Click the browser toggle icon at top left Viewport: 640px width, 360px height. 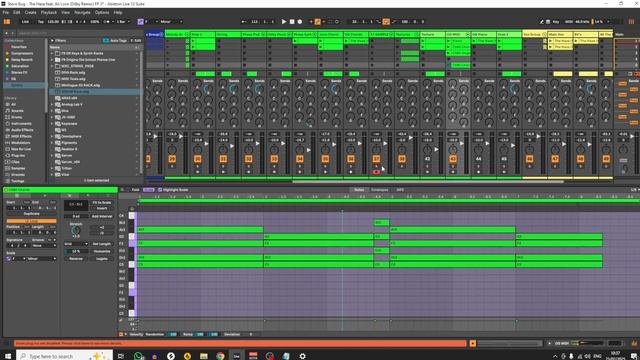click(7, 22)
